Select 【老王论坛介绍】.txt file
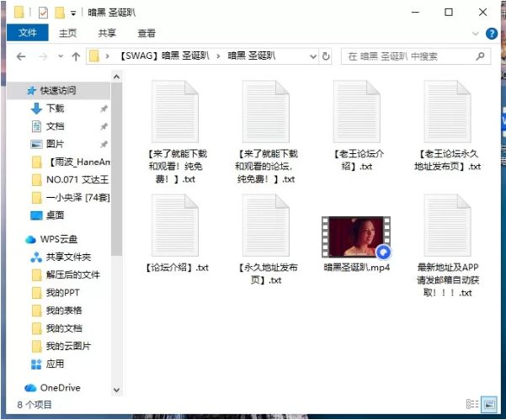 [x=357, y=126]
